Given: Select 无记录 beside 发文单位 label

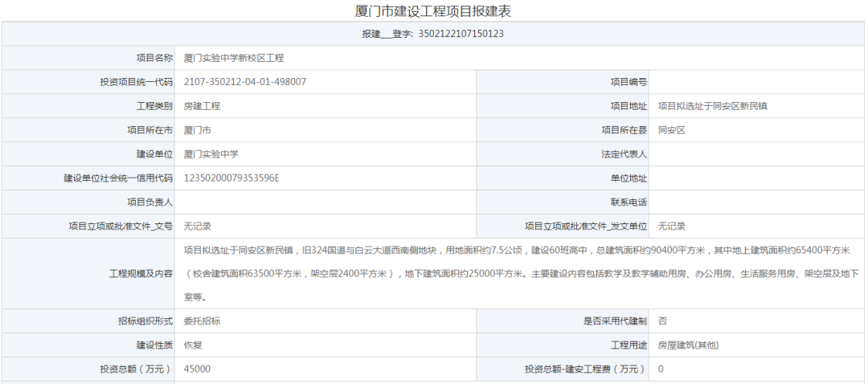Looking at the screenshot, I should (671, 227).
